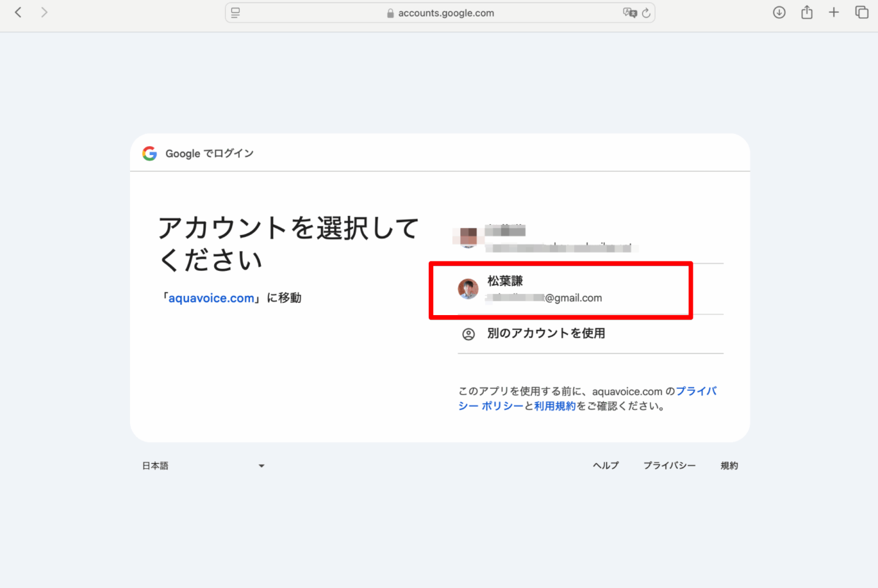The width and height of the screenshot is (878, 588).
Task: Open the 利用規約 terms link
Action: pos(555,406)
